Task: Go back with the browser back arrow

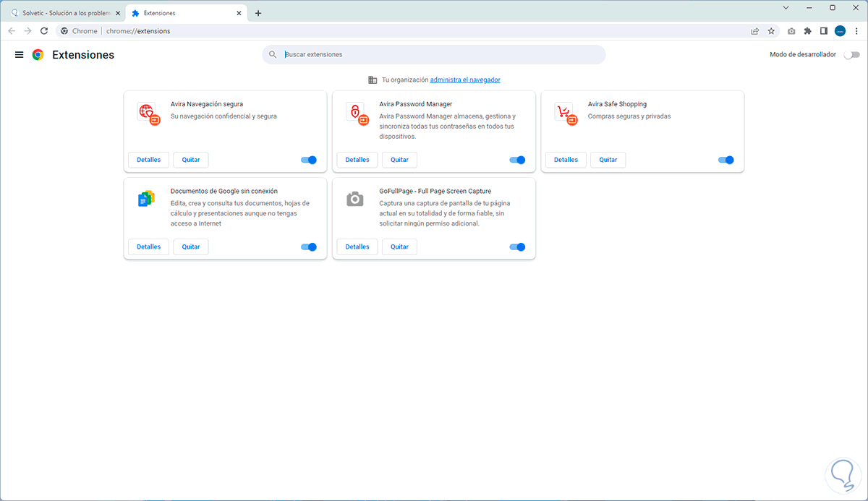Action: click(12, 31)
